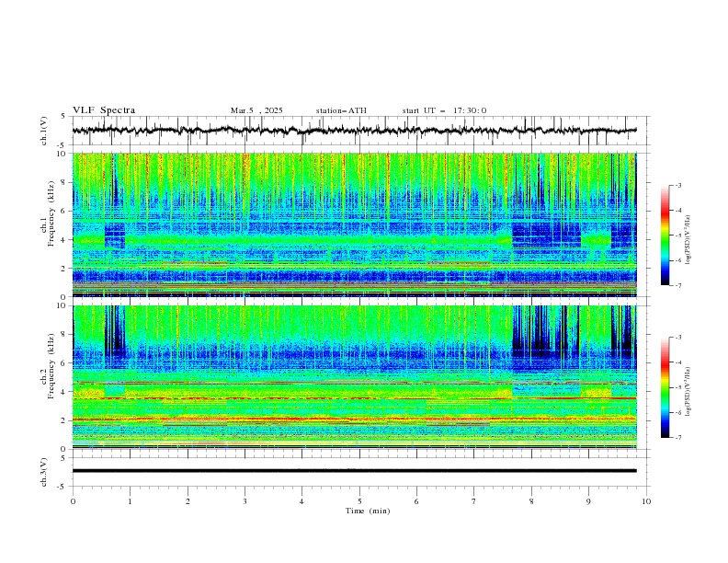This screenshot has height=563, width=728.
Task: Click the "8" tick on the time axis
Action: [531, 501]
